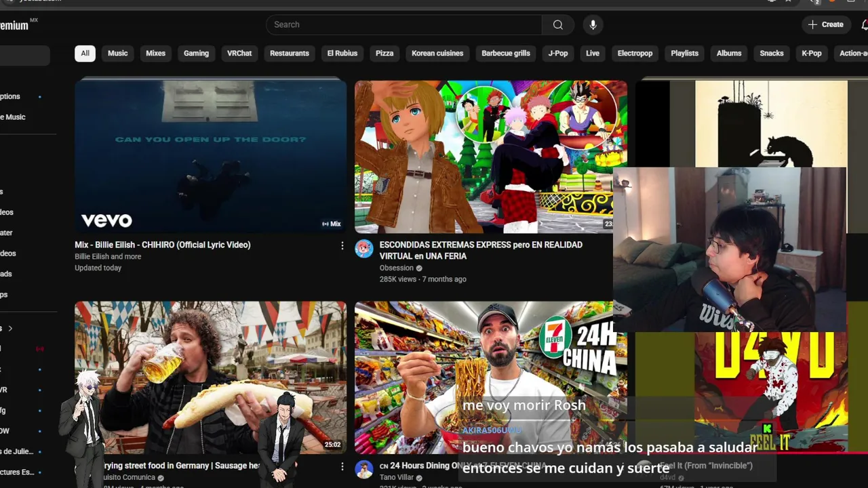Select the El Rubius filter chip
The height and width of the screenshot is (488, 868).
pos(342,54)
